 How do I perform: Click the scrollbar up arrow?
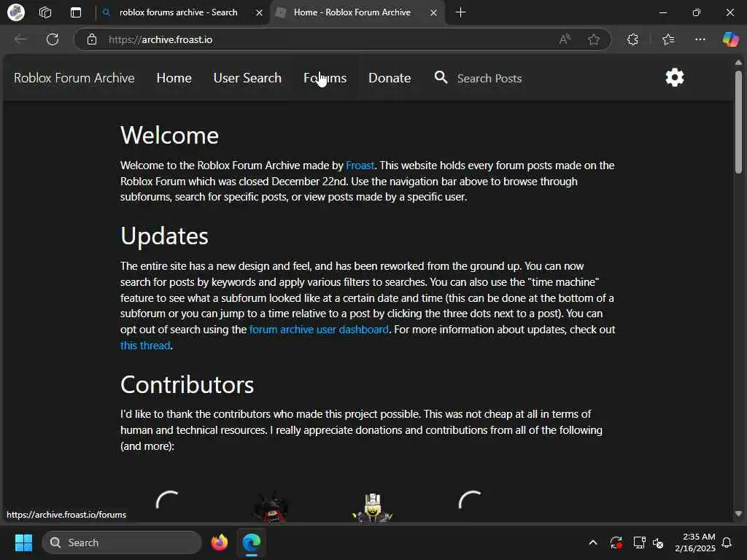pyautogui.click(x=738, y=63)
